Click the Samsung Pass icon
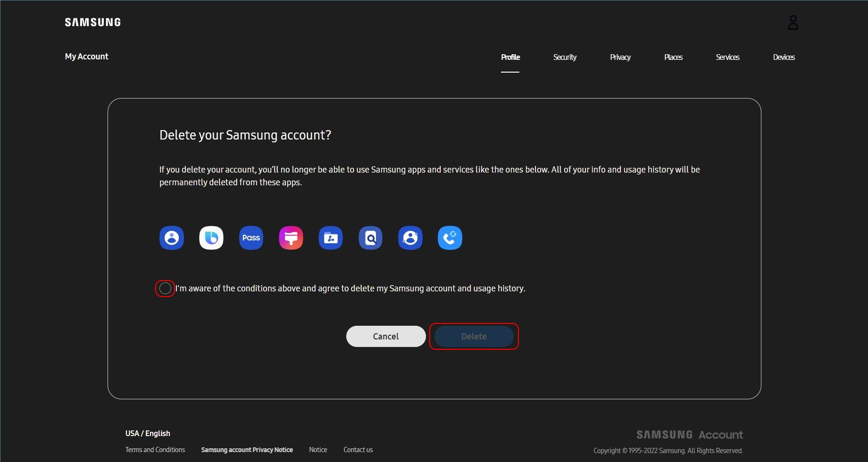 tap(251, 238)
